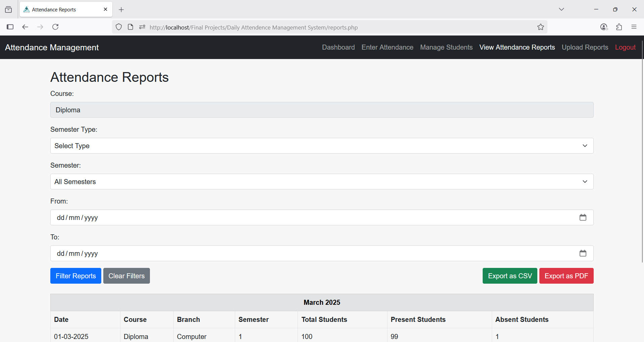The height and width of the screenshot is (342, 644).
Task: Click the browser URL address field
Action: (335, 27)
